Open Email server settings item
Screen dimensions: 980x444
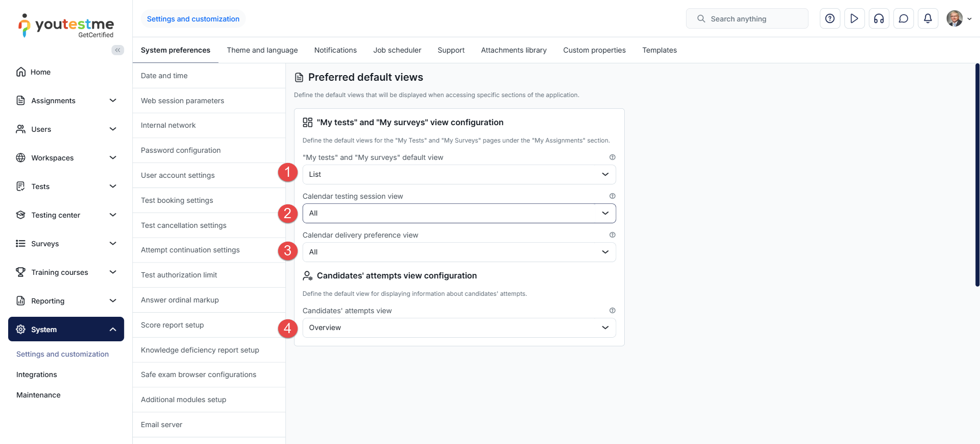pos(161,425)
